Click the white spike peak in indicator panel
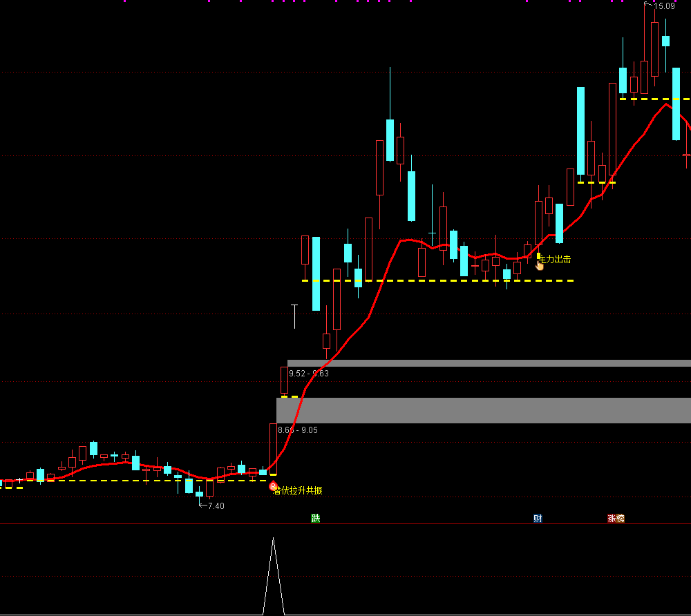This screenshot has height=616, width=691. 274,539
